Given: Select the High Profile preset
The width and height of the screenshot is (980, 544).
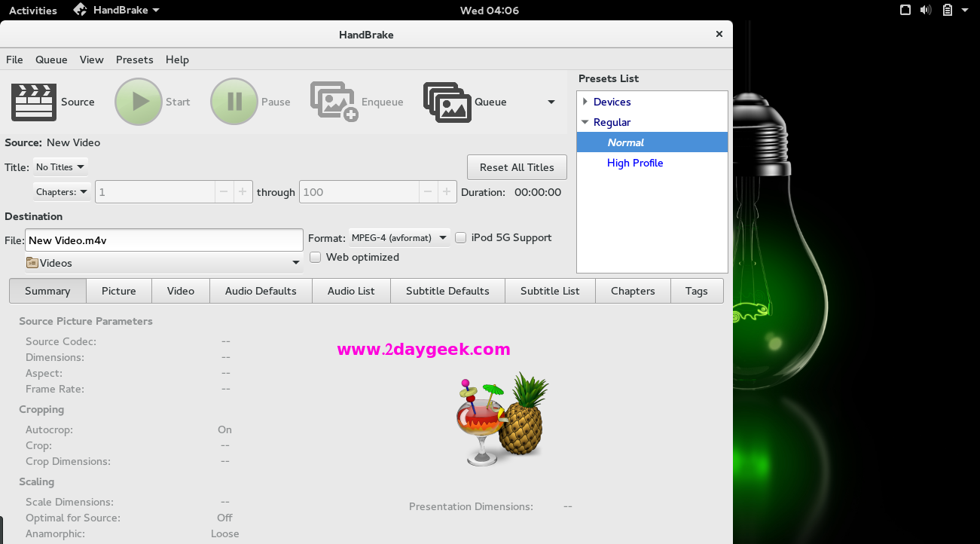Looking at the screenshot, I should click(652, 163).
